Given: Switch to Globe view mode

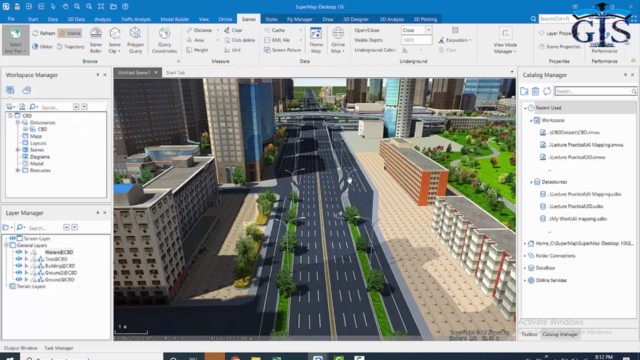Looking at the screenshot, I should pyautogui.click(x=42, y=47).
